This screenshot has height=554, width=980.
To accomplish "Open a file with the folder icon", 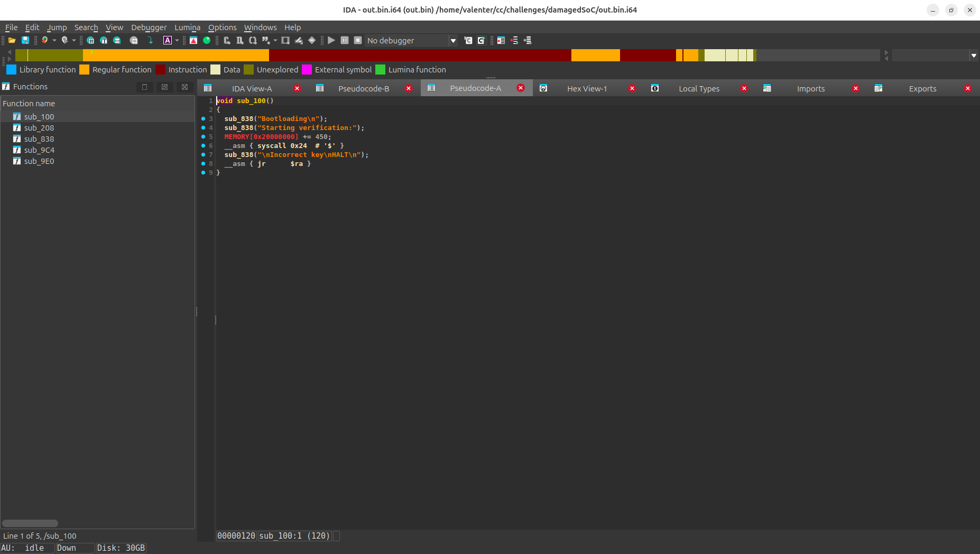I will click(x=12, y=40).
